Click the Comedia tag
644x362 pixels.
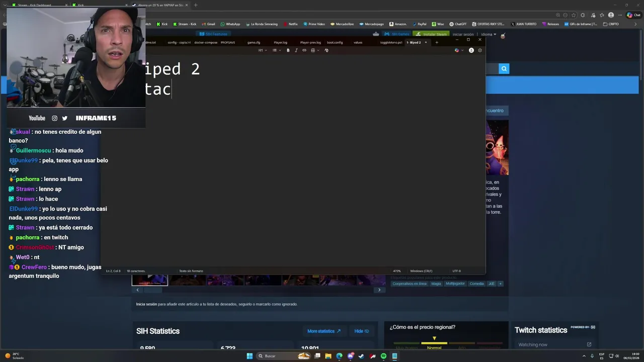click(476, 284)
